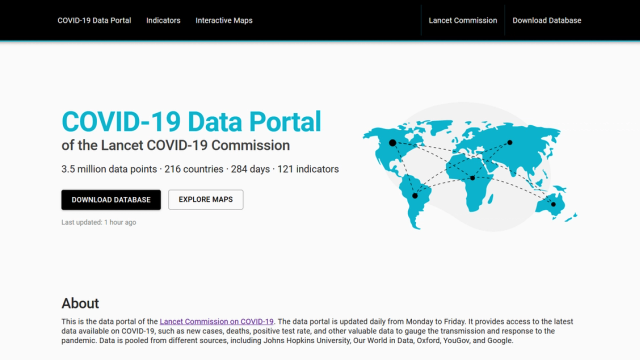Click the EXPLORE MAPS button
The height and width of the screenshot is (360, 640).
click(x=206, y=200)
